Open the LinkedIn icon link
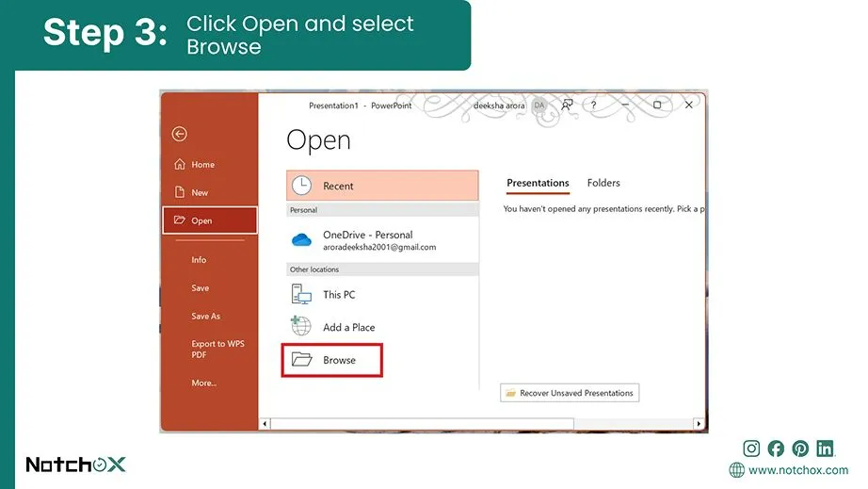Screen dimensions: 868x489 825,448
